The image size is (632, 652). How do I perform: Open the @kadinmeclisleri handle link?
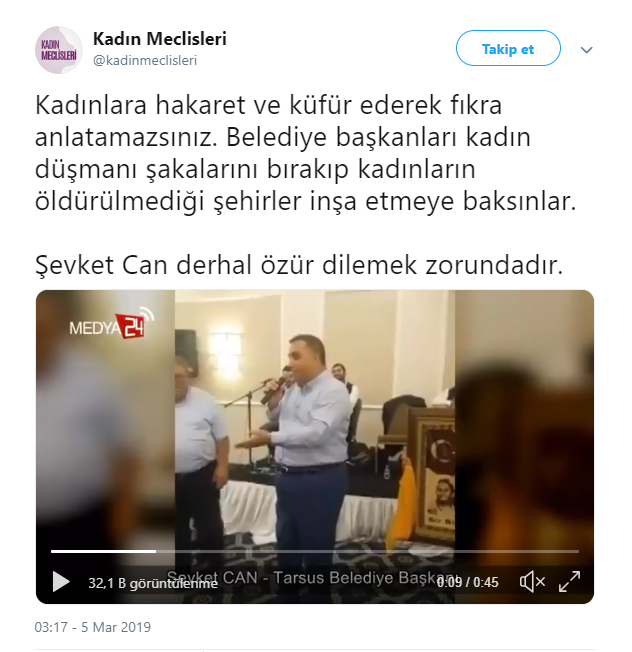[145, 61]
